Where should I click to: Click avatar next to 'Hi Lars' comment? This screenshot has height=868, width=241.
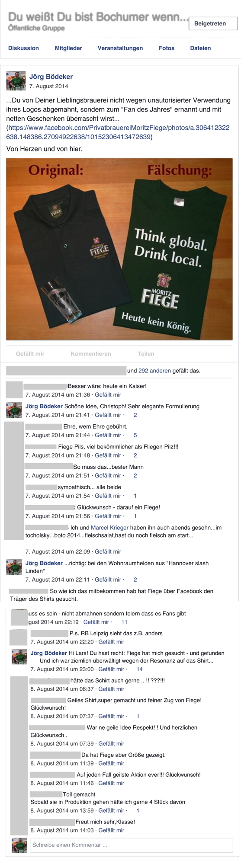click(19, 657)
